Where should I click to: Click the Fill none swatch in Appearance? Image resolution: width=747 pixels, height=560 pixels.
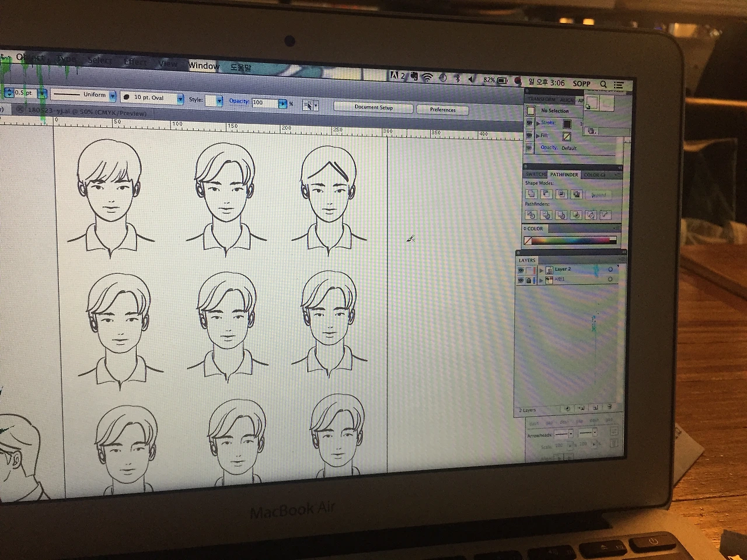pos(567,136)
